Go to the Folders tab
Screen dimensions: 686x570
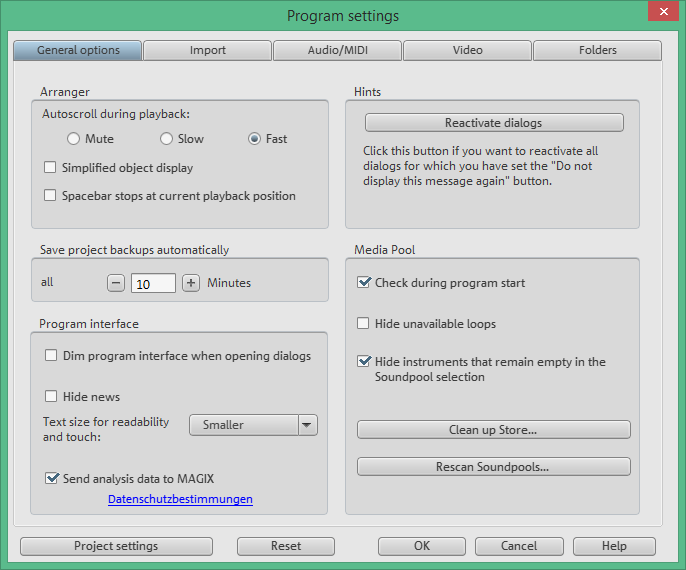click(598, 50)
